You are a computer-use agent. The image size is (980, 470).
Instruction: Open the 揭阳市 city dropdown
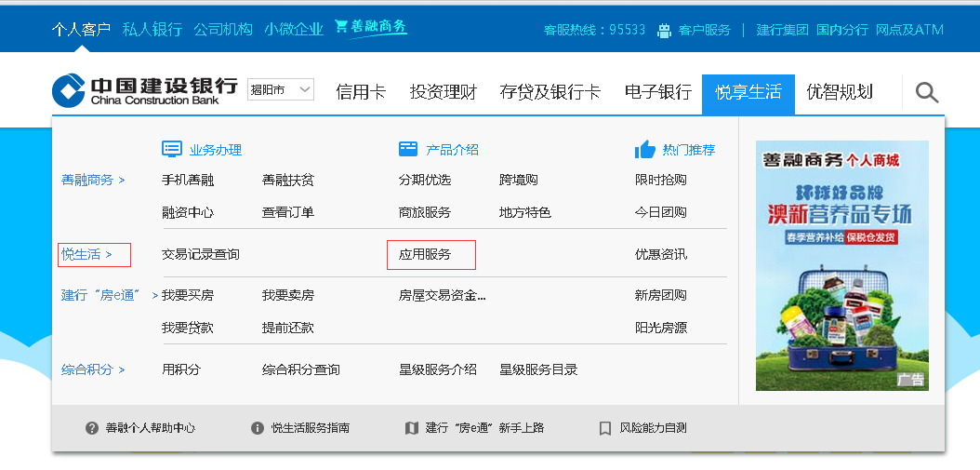(x=281, y=90)
